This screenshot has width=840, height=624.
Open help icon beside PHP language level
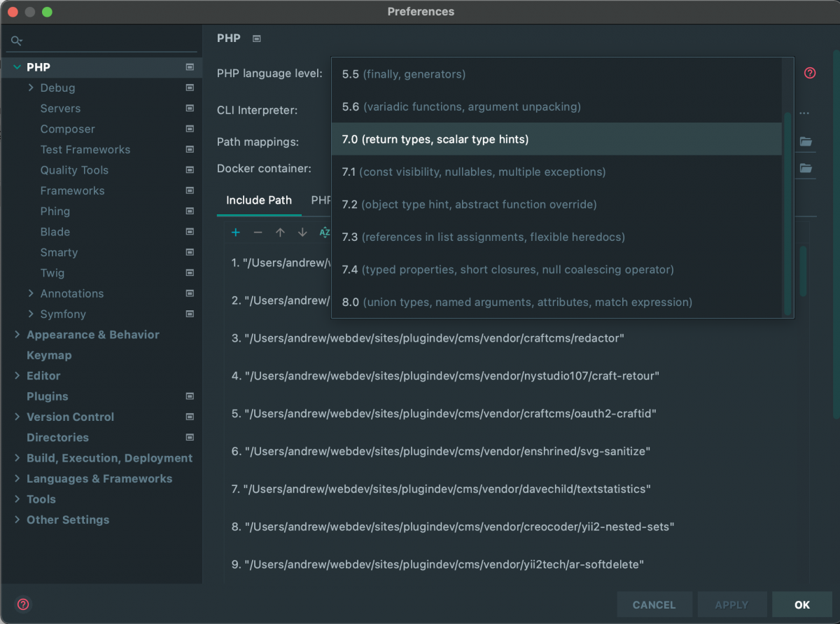point(810,73)
